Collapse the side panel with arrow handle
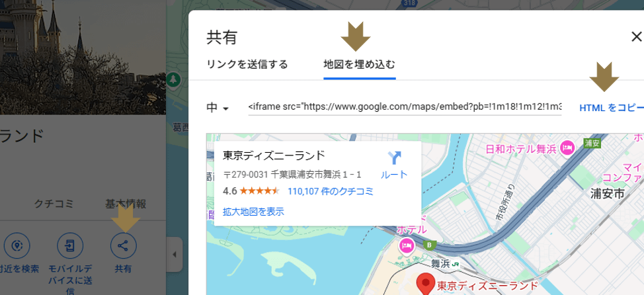644x295 pixels. pos(174,255)
